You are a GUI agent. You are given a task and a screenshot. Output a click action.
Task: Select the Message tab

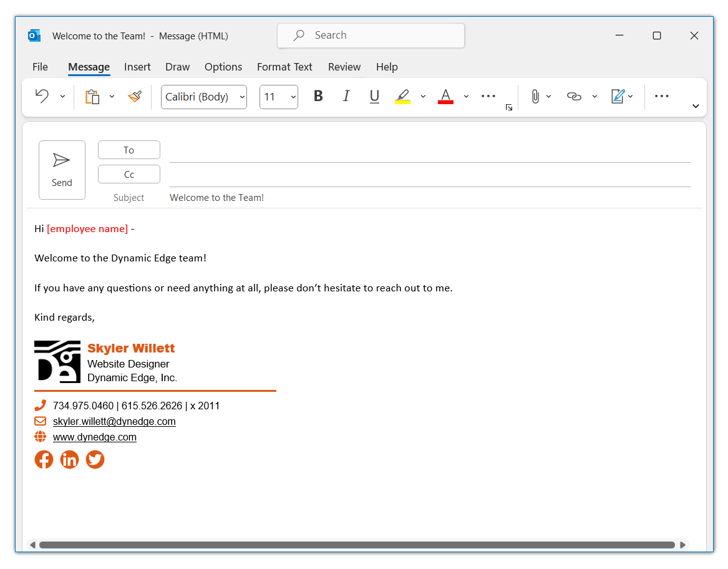pos(89,67)
